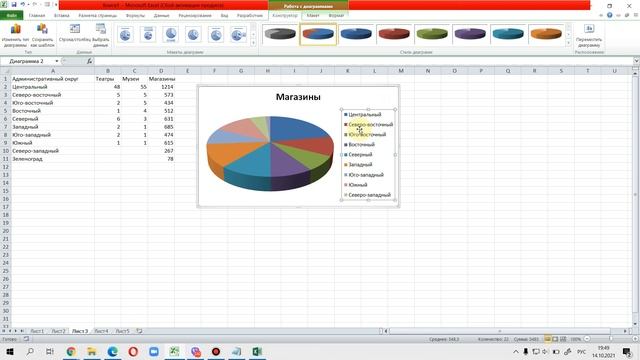Switch to sheet tab Лист1

click(37, 331)
